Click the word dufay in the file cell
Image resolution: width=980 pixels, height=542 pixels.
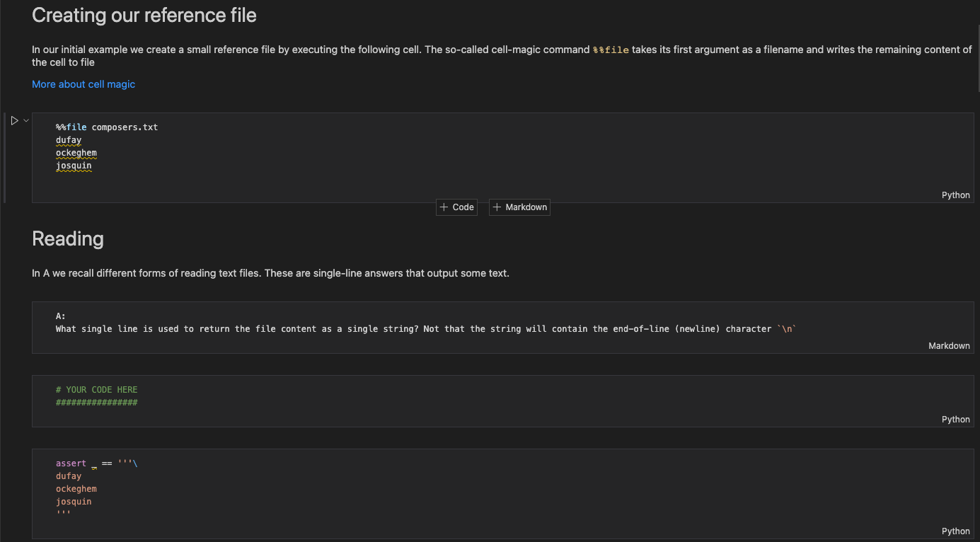click(68, 139)
